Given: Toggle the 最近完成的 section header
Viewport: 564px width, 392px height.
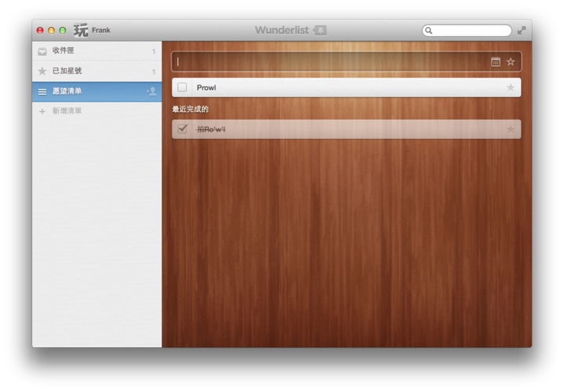Looking at the screenshot, I should click(x=191, y=109).
